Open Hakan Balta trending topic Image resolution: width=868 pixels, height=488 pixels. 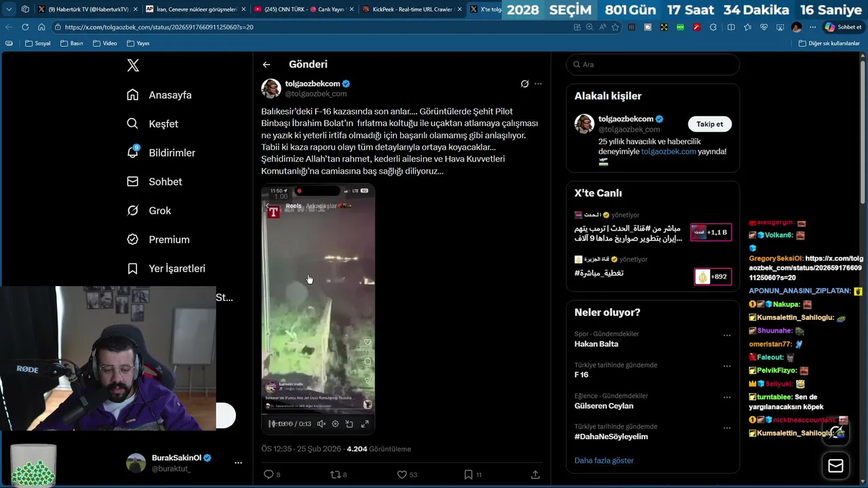pyautogui.click(x=596, y=344)
